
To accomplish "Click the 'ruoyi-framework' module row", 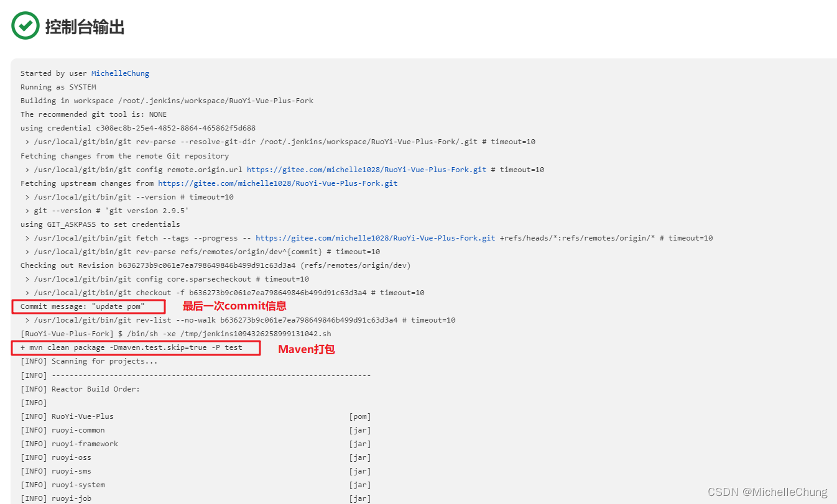I will pos(196,444).
